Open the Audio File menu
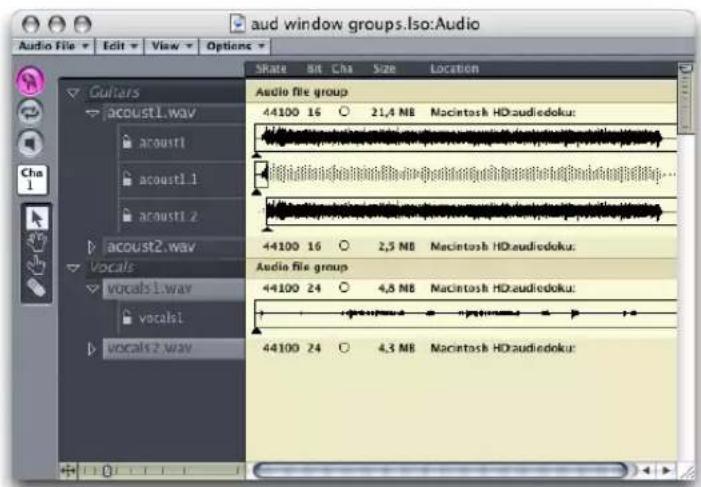Screen dimensions: 701x487 54,46
